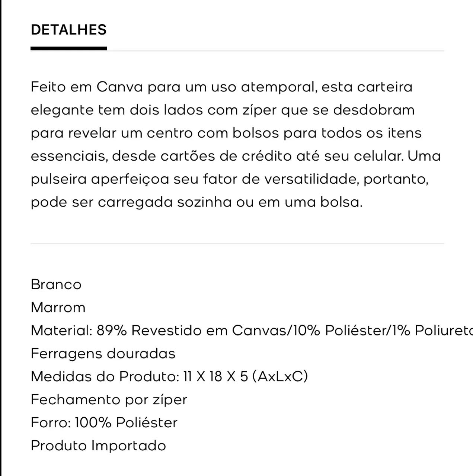Select the Branco color entry
This screenshot has width=473, height=476.
pyautogui.click(x=56, y=284)
